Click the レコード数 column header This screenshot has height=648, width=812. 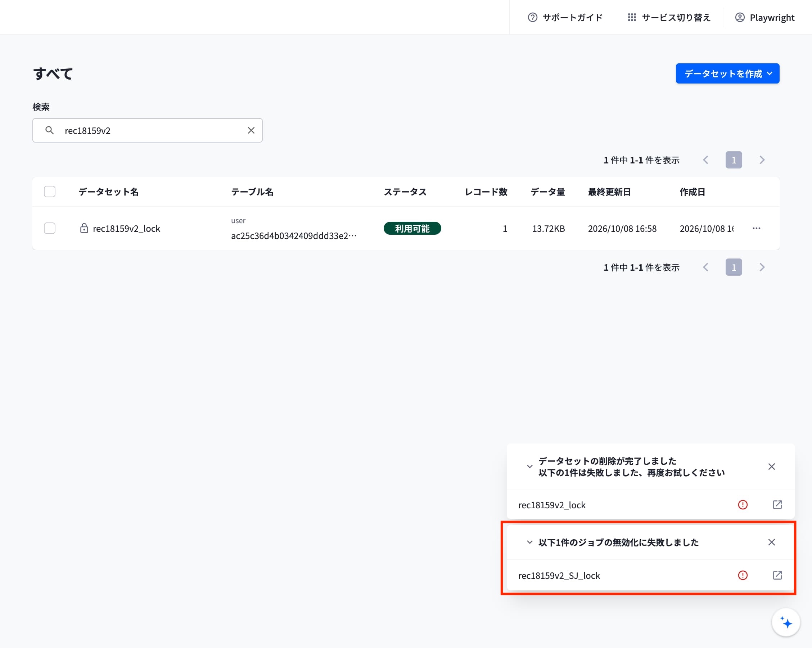coord(486,192)
